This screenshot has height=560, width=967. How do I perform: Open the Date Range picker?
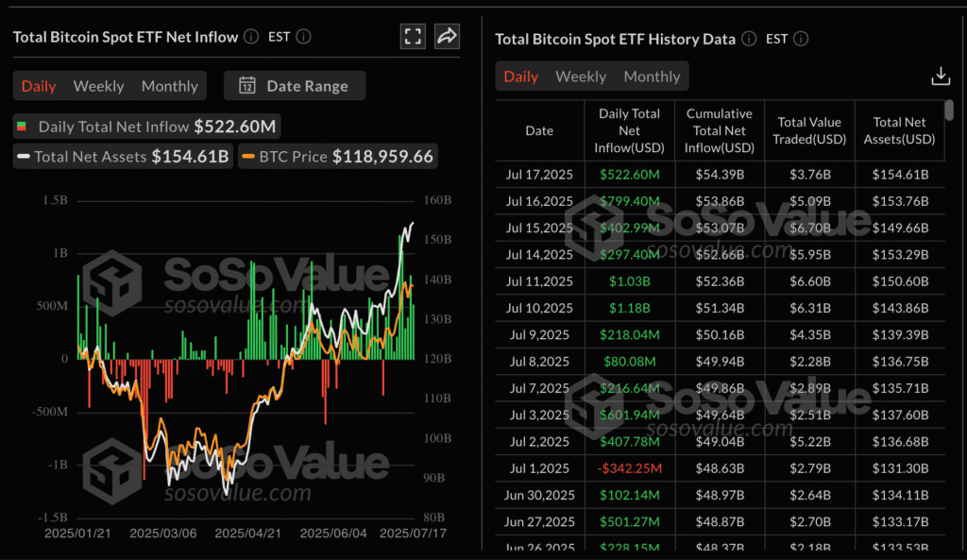coord(295,86)
